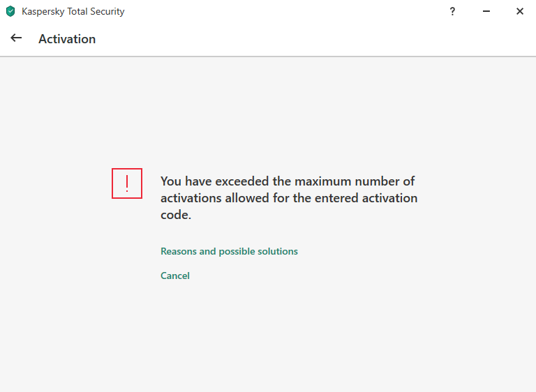
Task: Cancel the activation
Action: [175, 276]
